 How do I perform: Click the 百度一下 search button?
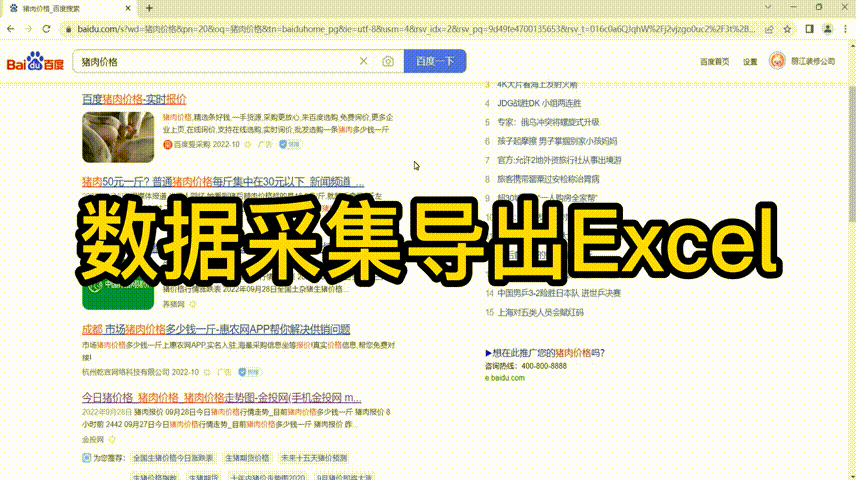[435, 61]
